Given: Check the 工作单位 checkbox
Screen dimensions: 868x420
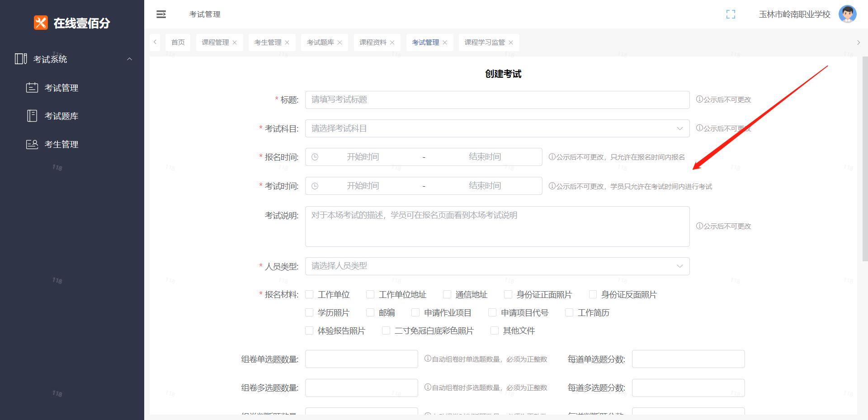Looking at the screenshot, I should tap(309, 294).
